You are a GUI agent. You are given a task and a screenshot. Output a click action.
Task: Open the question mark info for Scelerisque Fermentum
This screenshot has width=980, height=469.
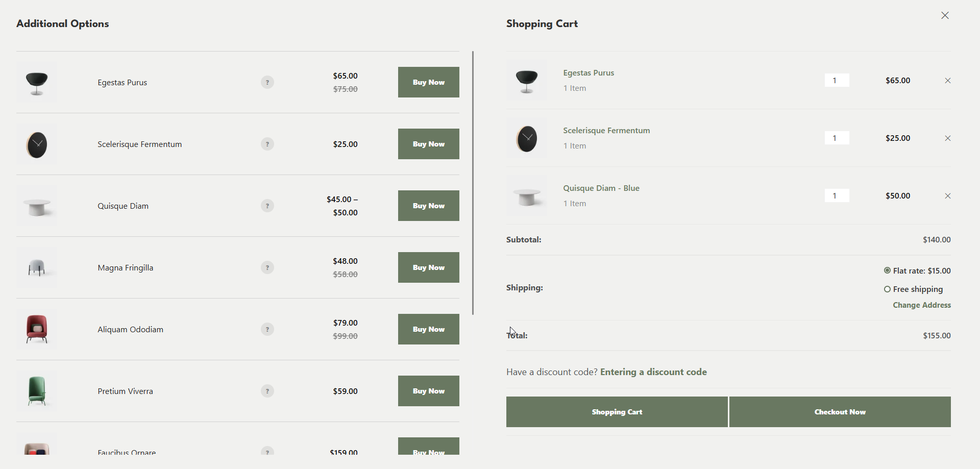tap(267, 144)
